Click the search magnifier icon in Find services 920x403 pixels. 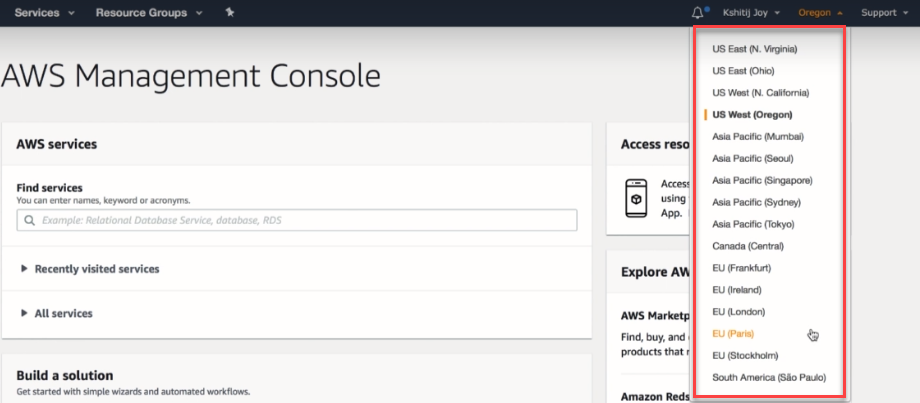point(29,221)
